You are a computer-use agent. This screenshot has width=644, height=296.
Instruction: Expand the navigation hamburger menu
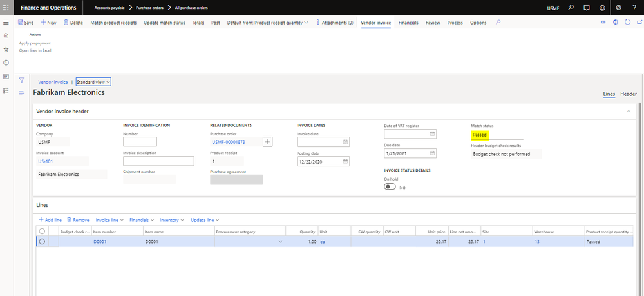tap(6, 22)
